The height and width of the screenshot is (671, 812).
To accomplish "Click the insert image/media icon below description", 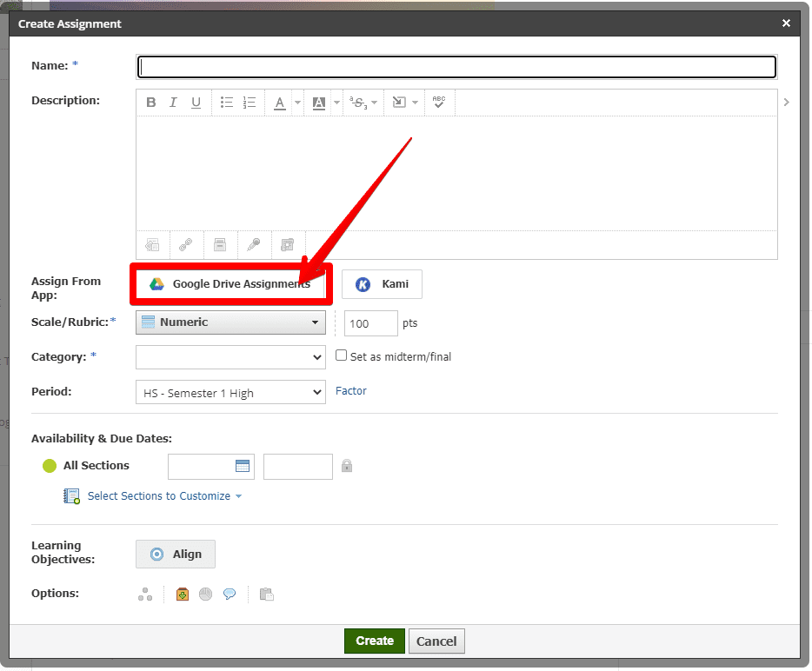I will [152, 244].
